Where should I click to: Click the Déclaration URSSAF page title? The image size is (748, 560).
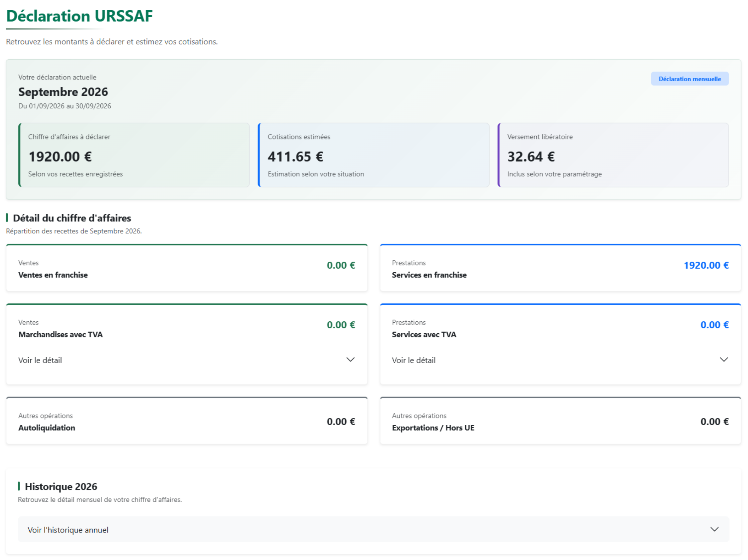tap(79, 16)
